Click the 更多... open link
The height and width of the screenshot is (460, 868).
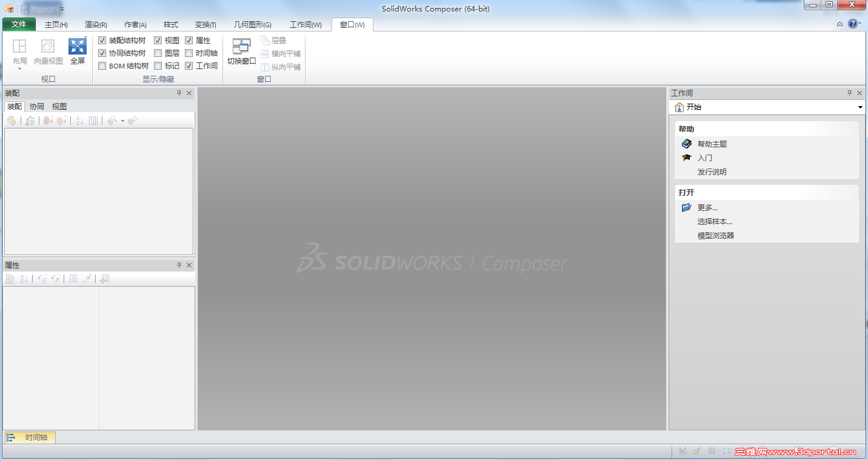click(707, 208)
